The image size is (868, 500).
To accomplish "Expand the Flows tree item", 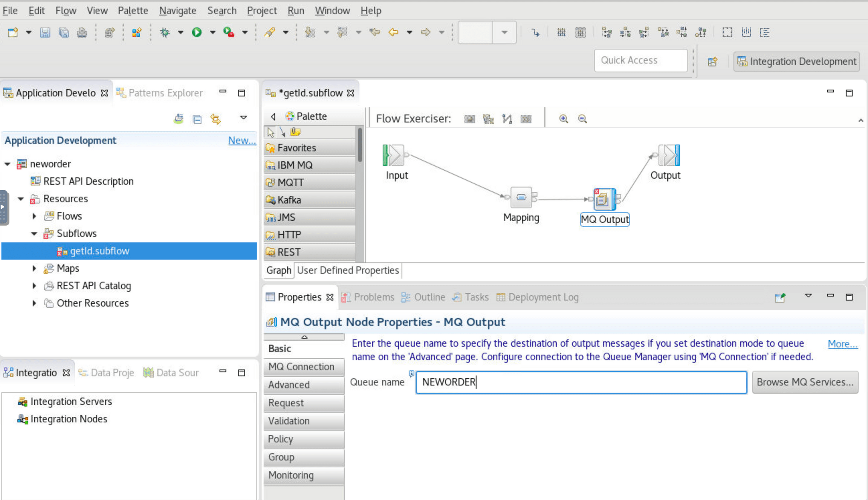I will 34,216.
